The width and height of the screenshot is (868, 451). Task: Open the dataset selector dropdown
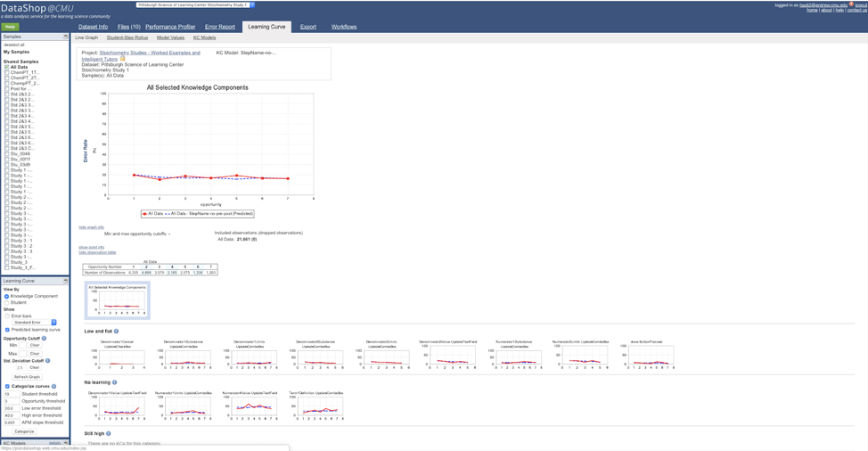tap(195, 4)
